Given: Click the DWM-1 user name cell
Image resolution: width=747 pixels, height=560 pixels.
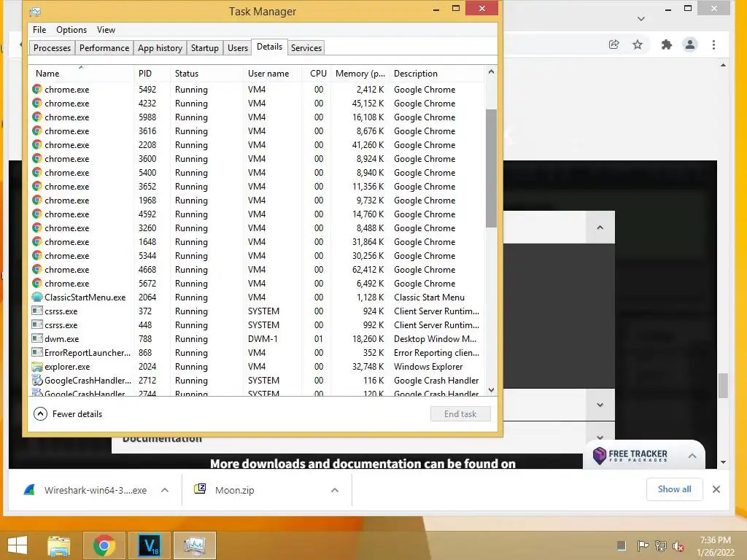Looking at the screenshot, I should coord(263,339).
